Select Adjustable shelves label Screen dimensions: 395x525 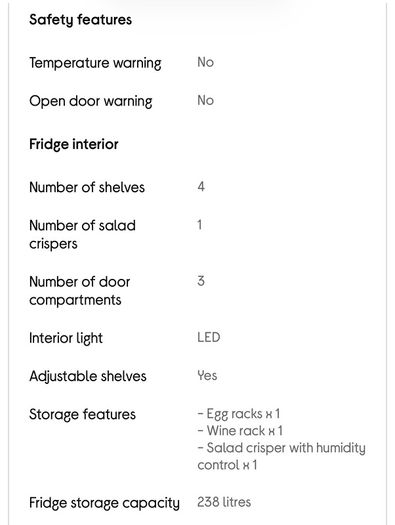(x=88, y=376)
